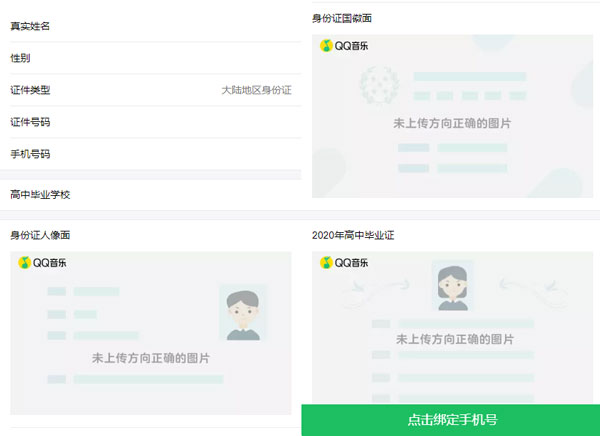This screenshot has width=600, height=436.
Task: Focus the 证件号码 field
Action: (x=150, y=122)
